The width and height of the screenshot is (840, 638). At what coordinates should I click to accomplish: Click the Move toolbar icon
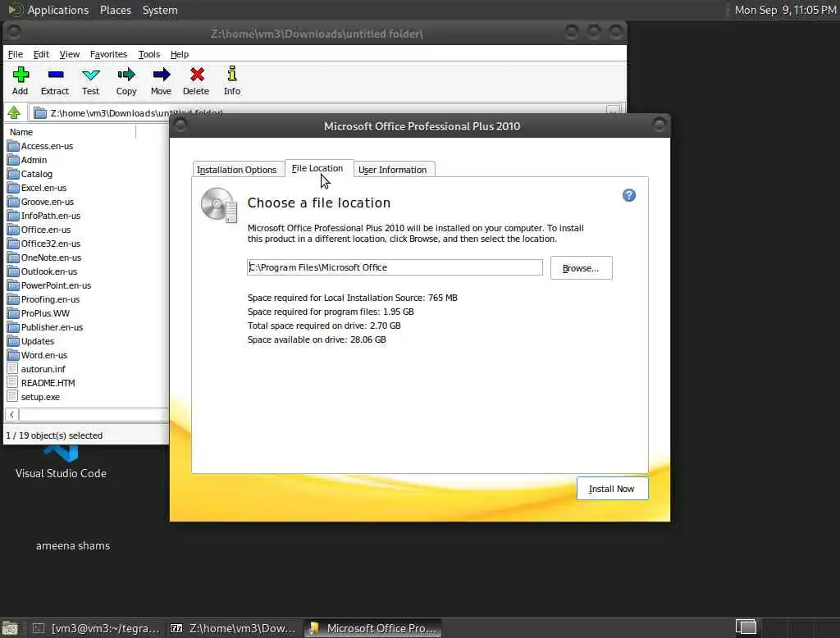[x=162, y=75]
